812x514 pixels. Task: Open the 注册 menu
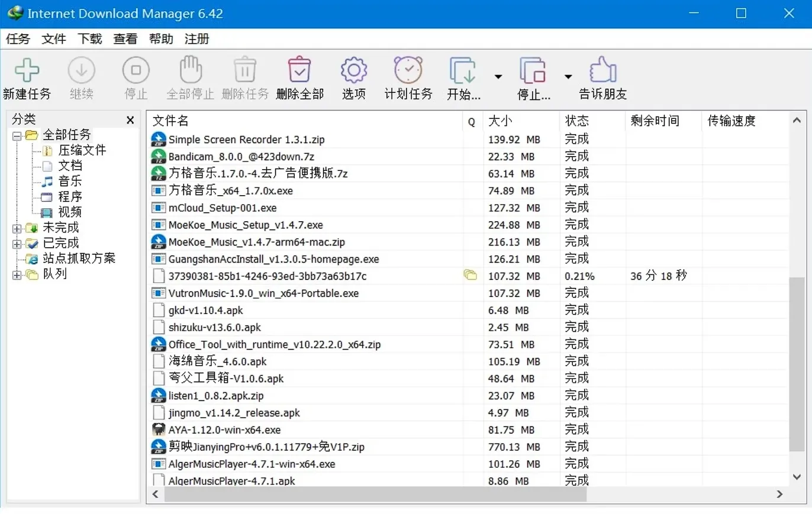point(197,39)
